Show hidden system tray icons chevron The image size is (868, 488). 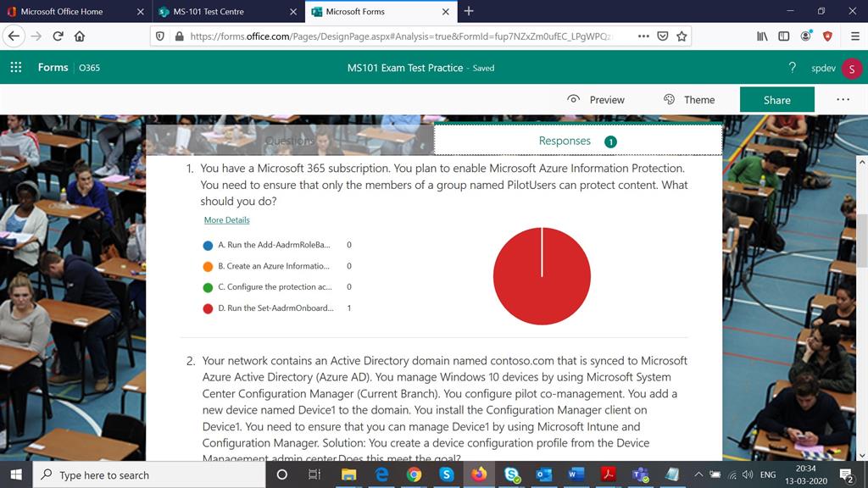point(698,474)
